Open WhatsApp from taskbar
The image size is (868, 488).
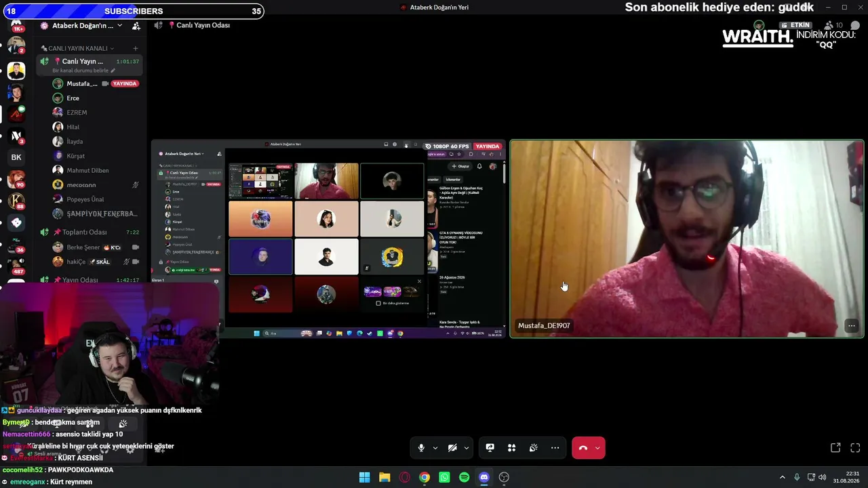(x=444, y=477)
